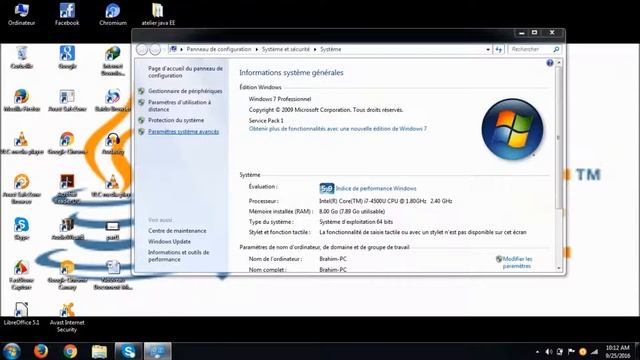The width and height of the screenshot is (640, 360).
Task: Open the Windows Start orb
Action: pos(11,351)
